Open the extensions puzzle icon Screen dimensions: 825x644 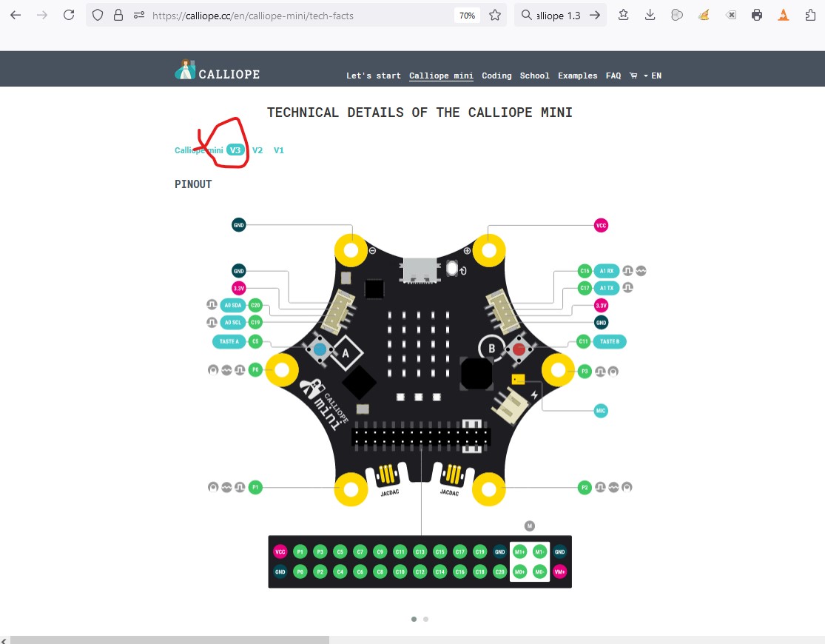point(810,16)
